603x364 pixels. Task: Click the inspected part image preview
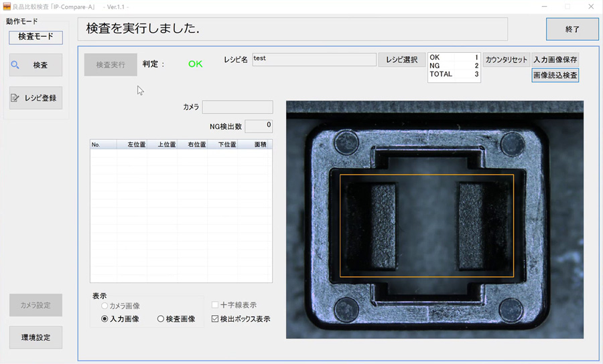point(434,219)
